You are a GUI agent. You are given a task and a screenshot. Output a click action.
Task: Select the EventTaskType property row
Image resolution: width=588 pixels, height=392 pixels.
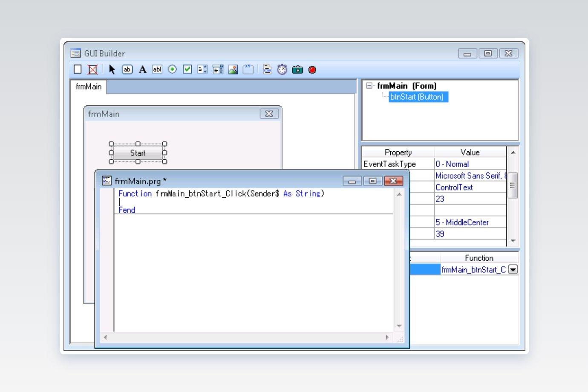pyautogui.click(x=398, y=164)
